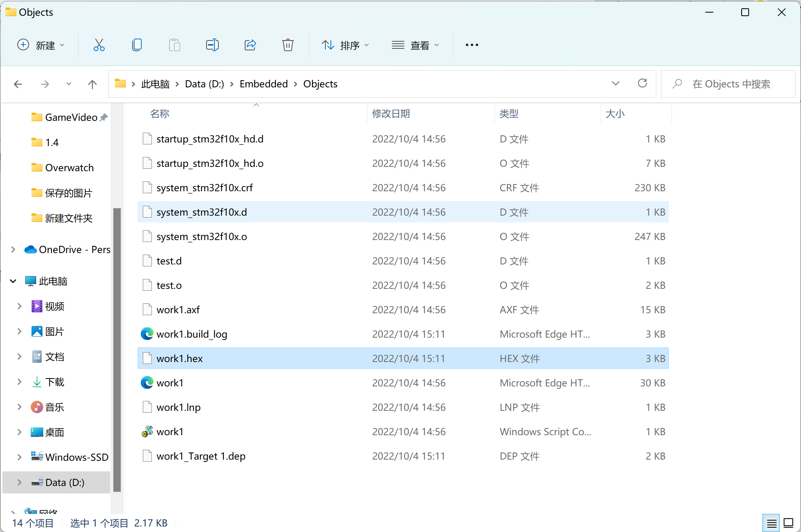Open the 保存的图片 folder
Screen dimensions: 801x532
pos(62,193)
